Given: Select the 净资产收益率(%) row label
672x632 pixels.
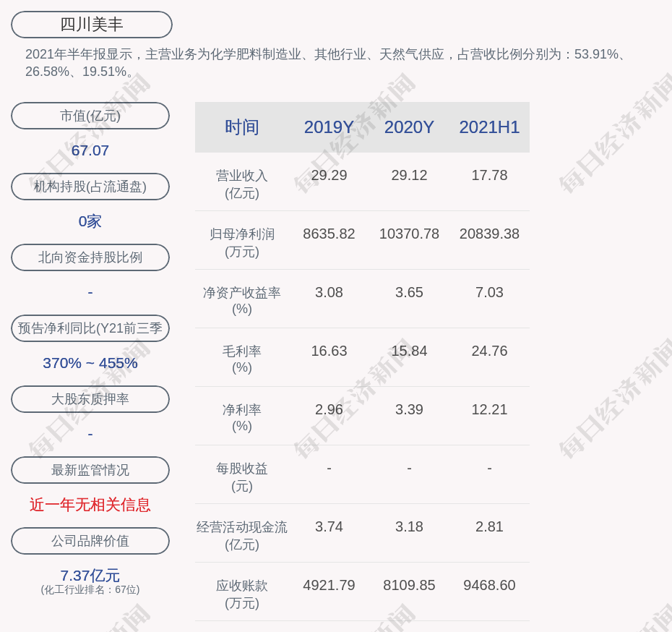Looking at the screenshot, I should 242,301.
